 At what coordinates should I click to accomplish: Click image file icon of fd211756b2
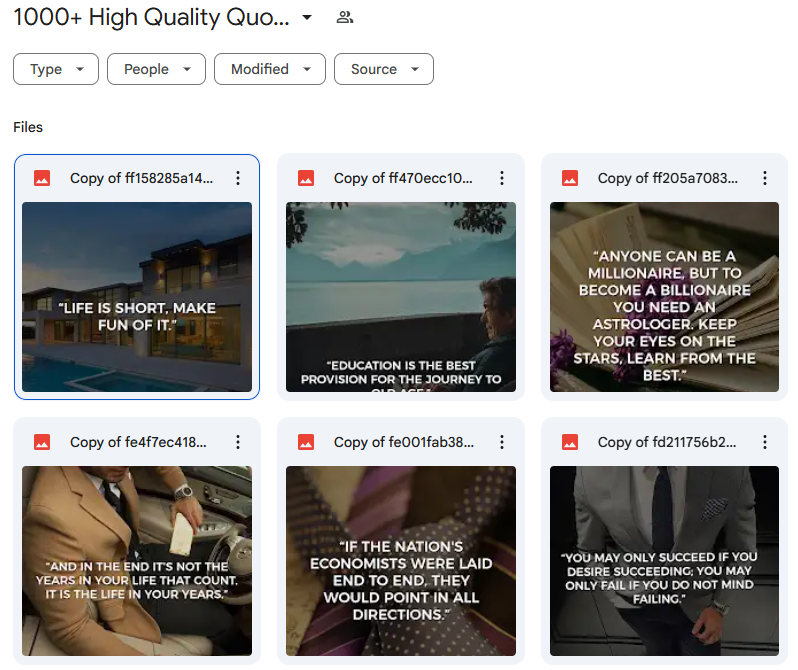[569, 442]
